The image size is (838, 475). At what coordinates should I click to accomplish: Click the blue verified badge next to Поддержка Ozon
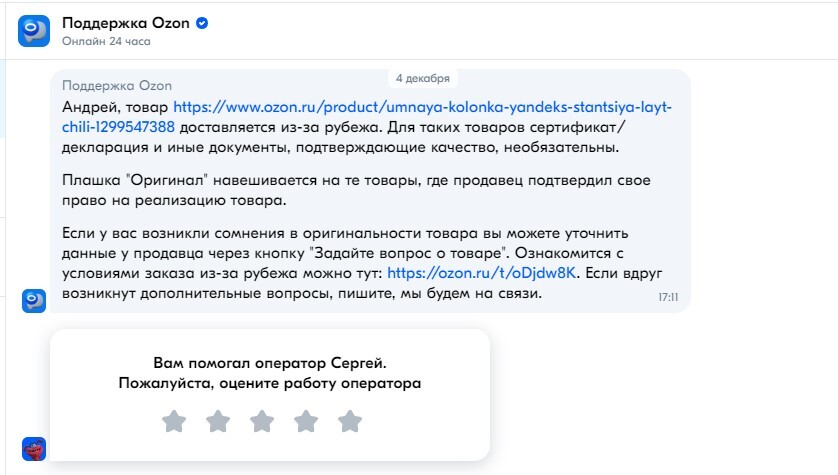[201, 23]
